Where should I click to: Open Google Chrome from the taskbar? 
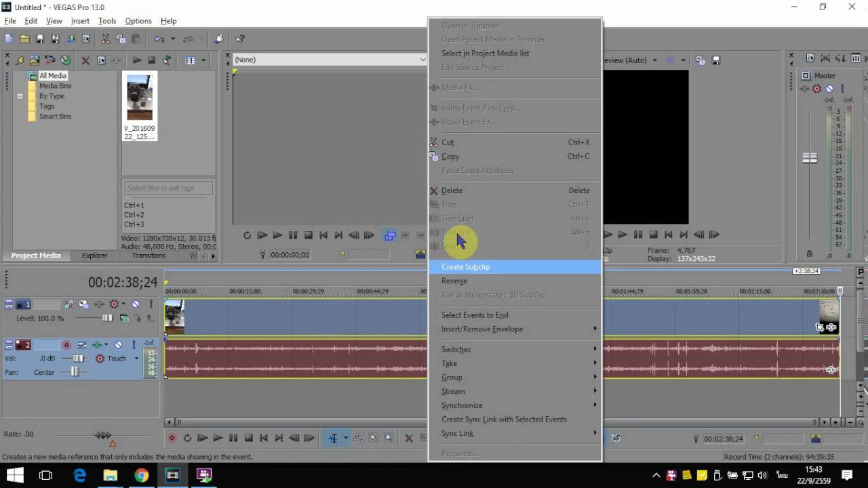141,475
